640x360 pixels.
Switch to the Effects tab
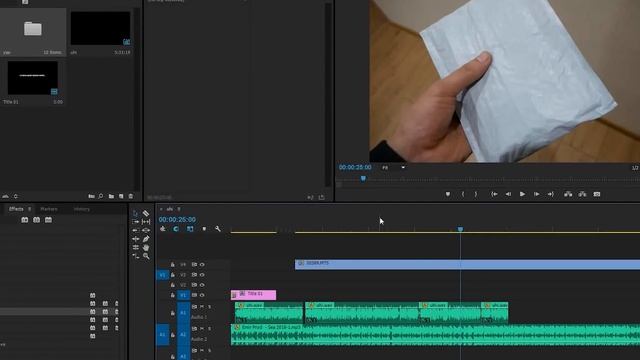click(x=16, y=209)
